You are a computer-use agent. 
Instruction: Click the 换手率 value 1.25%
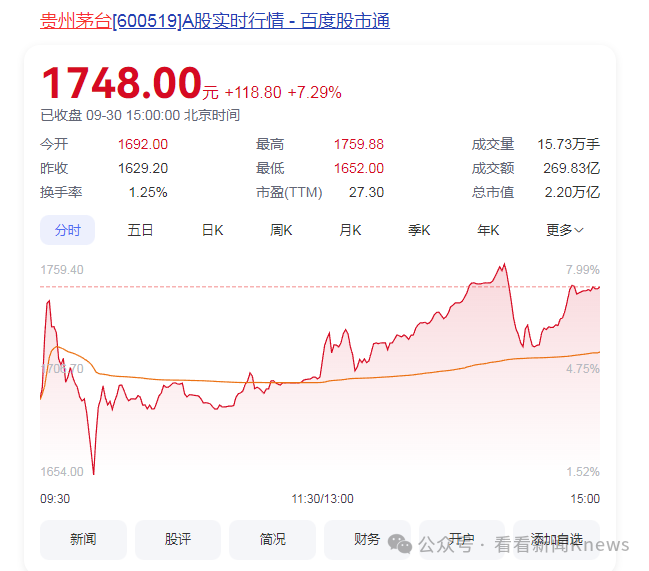coord(148,192)
